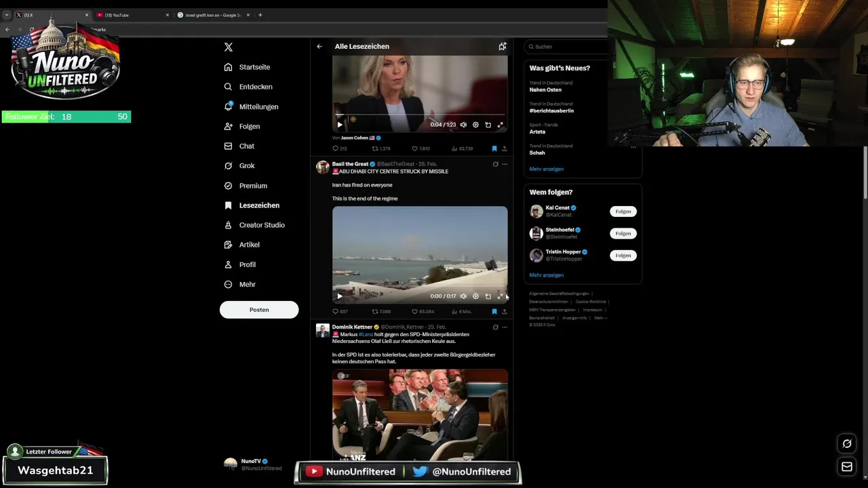868x488 pixels.
Task: Remove bookmark on Basil the Great post
Action: pos(494,312)
